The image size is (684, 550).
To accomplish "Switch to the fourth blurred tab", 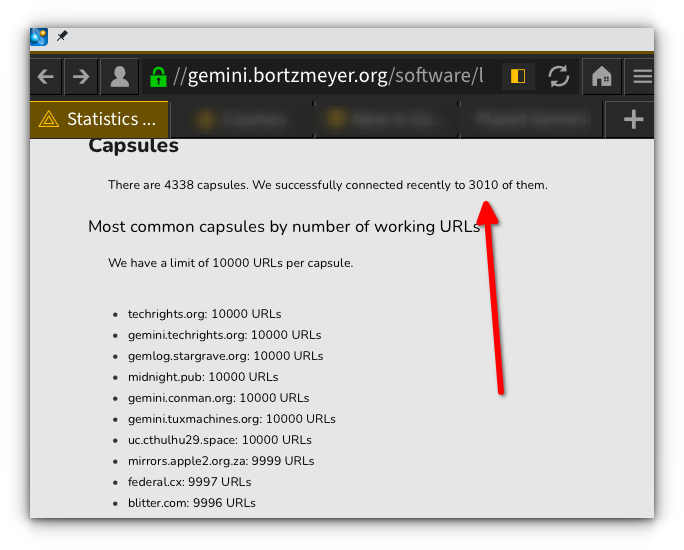I will click(x=531, y=120).
